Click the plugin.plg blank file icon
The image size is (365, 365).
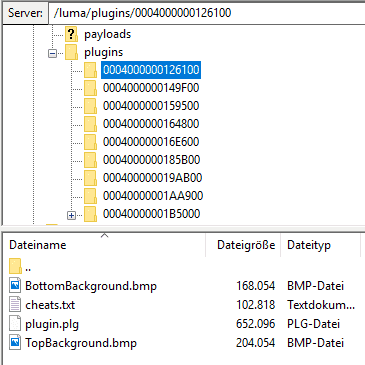pos(15,324)
